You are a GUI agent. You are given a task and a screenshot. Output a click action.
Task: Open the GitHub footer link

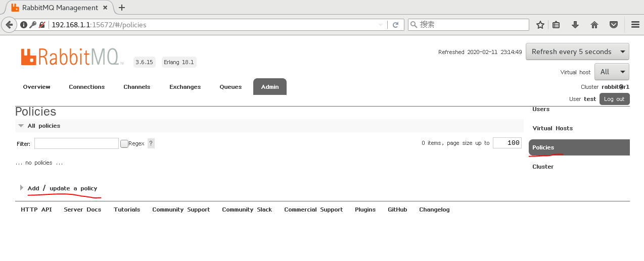pos(397,210)
